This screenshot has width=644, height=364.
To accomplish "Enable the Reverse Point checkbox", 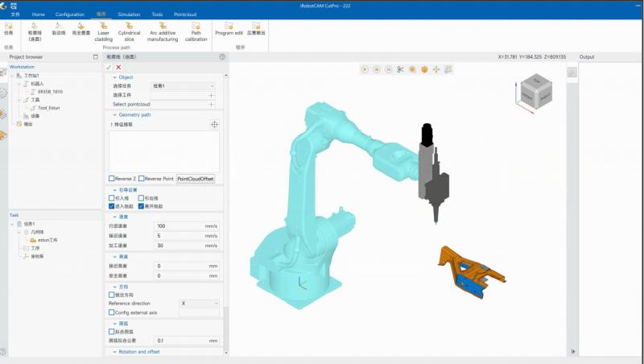I will (142, 178).
